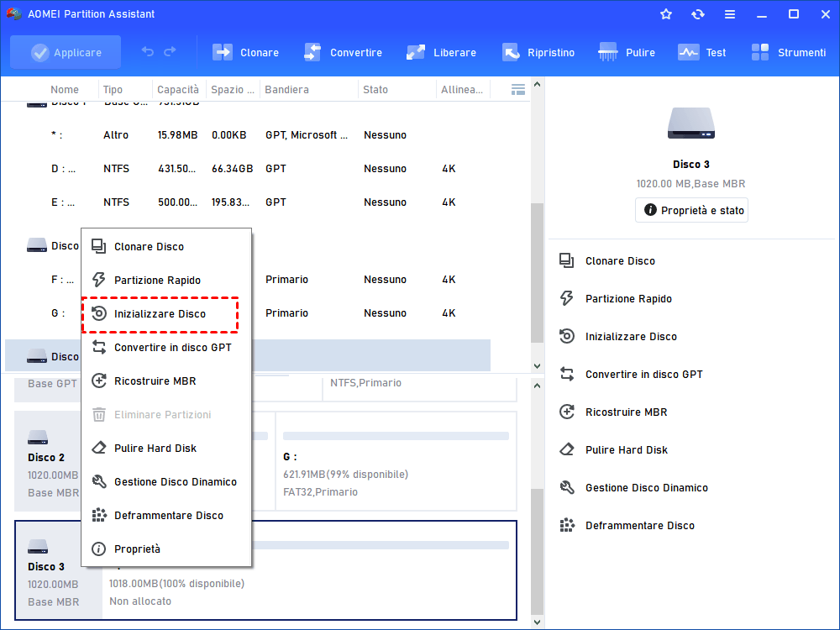Select Clonare Disco in context menu
This screenshot has width=840, height=630.
(x=166, y=246)
